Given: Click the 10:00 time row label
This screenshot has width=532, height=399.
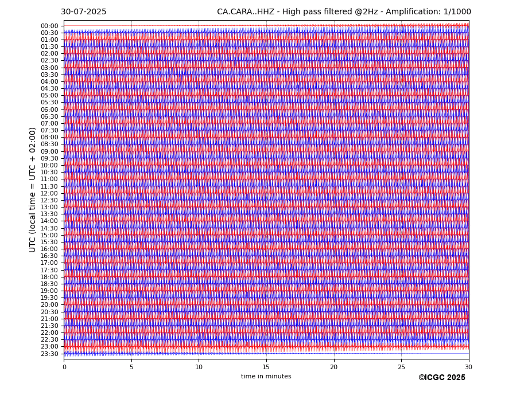Looking at the screenshot, I should (49, 166).
